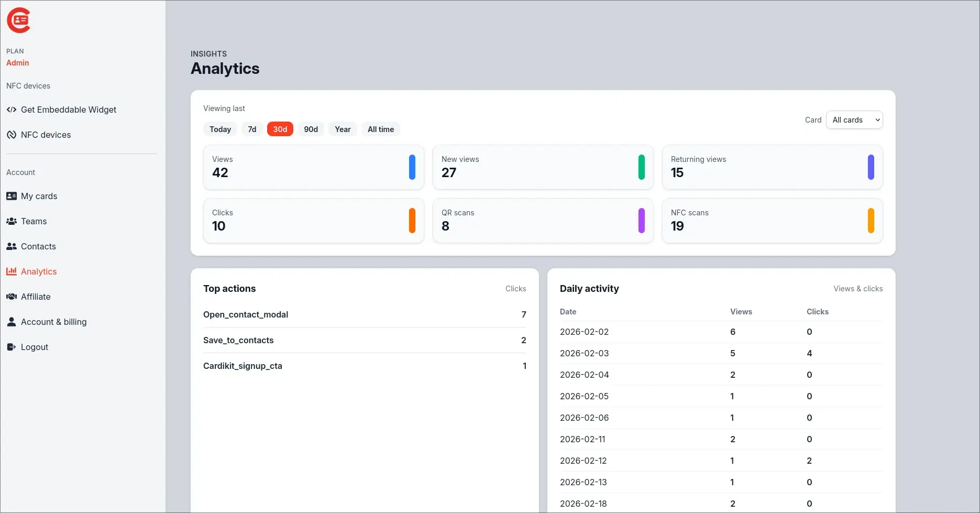The image size is (980, 513).
Task: Select Analytics in the sidebar menu
Action: pyautogui.click(x=39, y=271)
